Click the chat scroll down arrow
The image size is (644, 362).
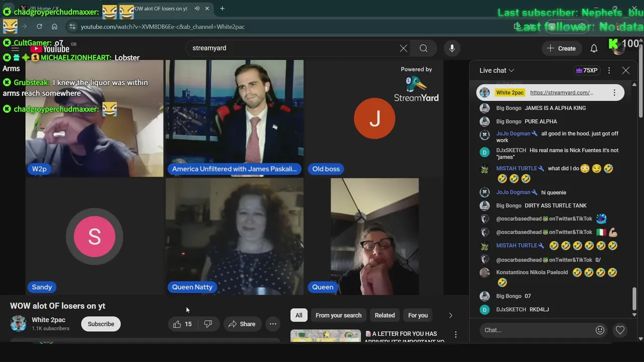click(634, 315)
